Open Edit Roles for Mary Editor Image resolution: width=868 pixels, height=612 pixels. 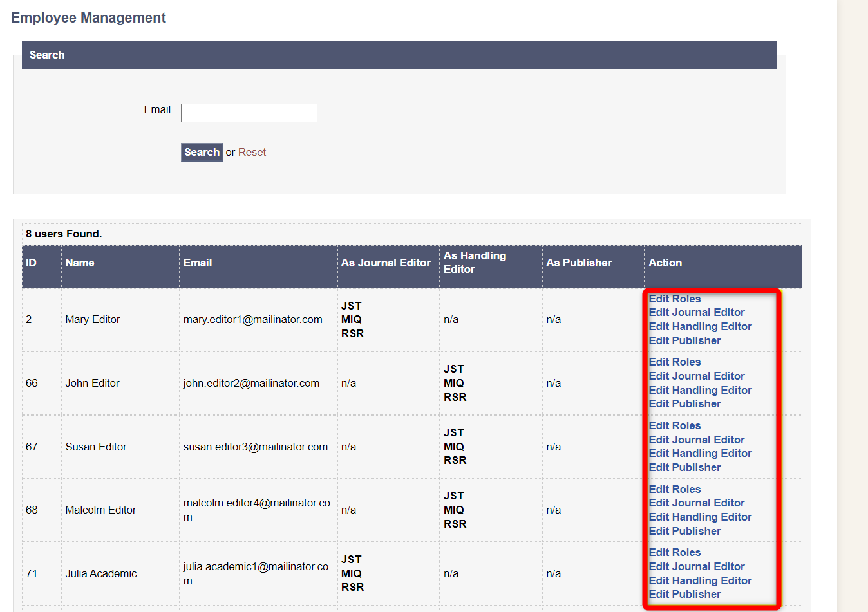674,299
